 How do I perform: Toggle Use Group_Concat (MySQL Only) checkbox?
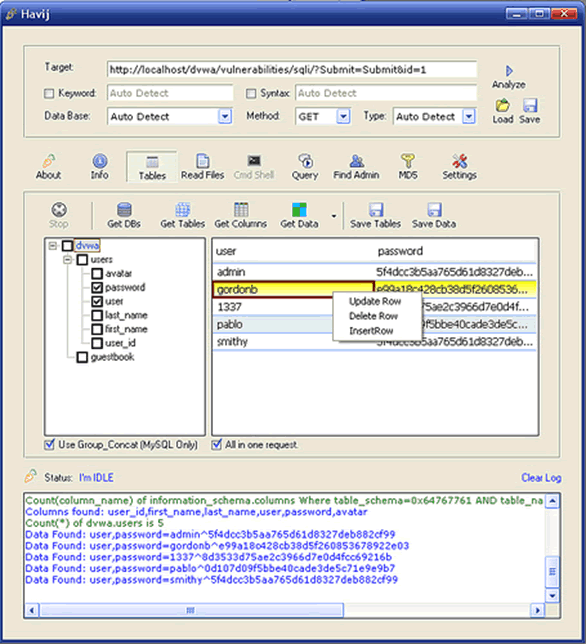(50, 444)
